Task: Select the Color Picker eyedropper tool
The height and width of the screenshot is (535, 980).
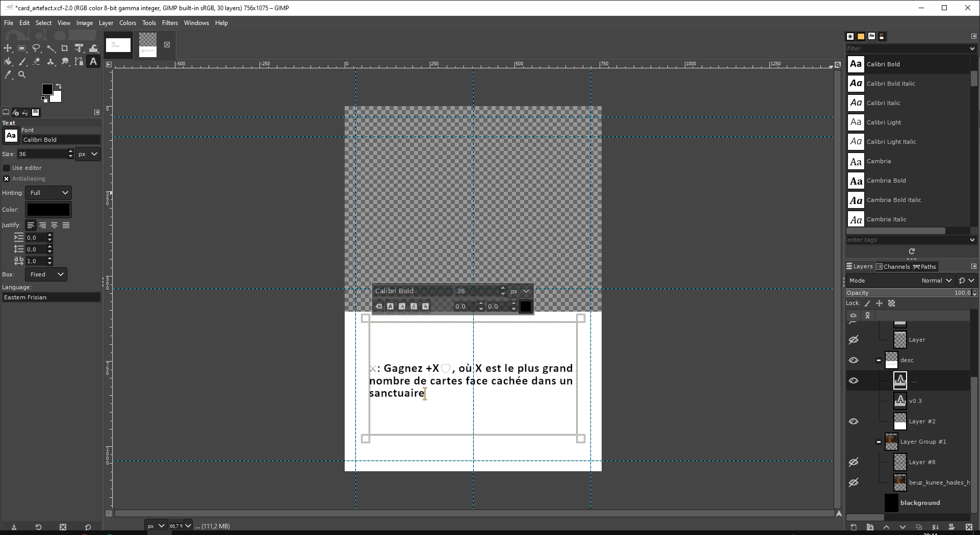Action: coord(8,74)
